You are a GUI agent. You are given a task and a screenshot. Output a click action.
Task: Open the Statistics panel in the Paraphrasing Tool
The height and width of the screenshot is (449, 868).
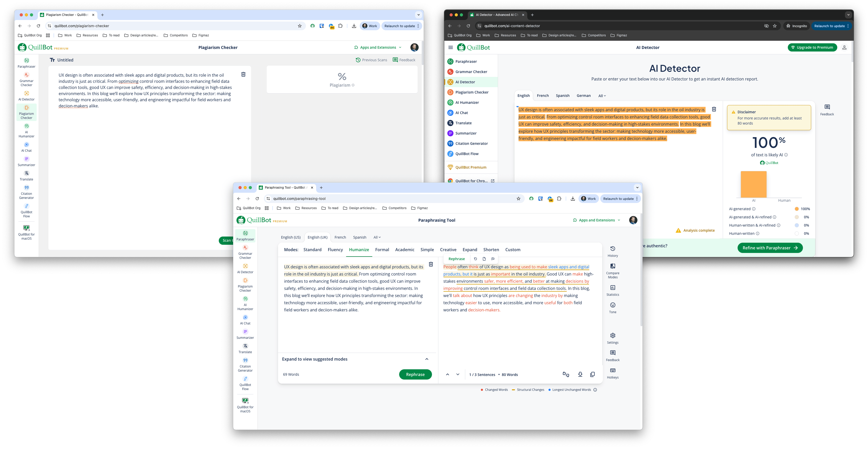click(x=612, y=290)
